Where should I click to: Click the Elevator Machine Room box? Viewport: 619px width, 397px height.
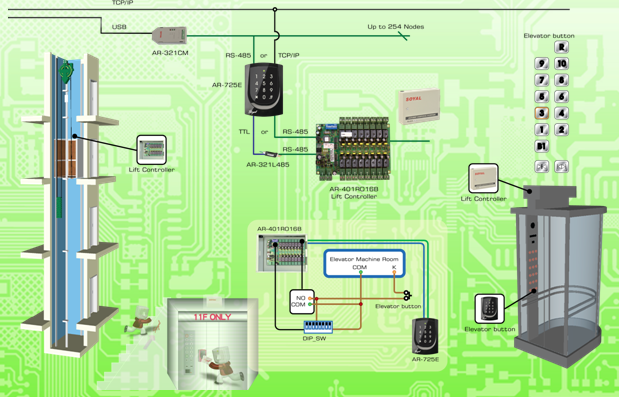click(x=364, y=263)
